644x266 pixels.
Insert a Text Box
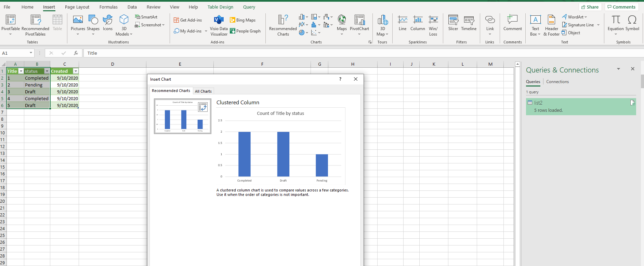[x=535, y=25]
